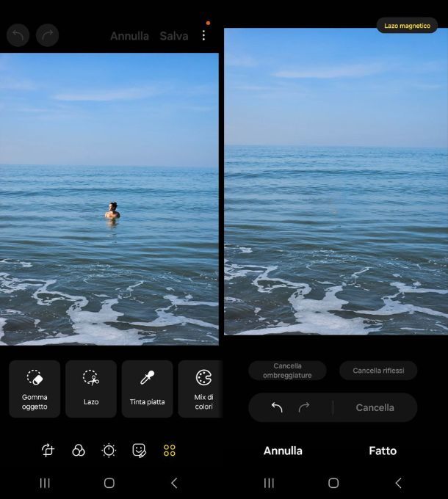Tap the Cancella erase button
448x499 pixels.
pyautogui.click(x=375, y=407)
